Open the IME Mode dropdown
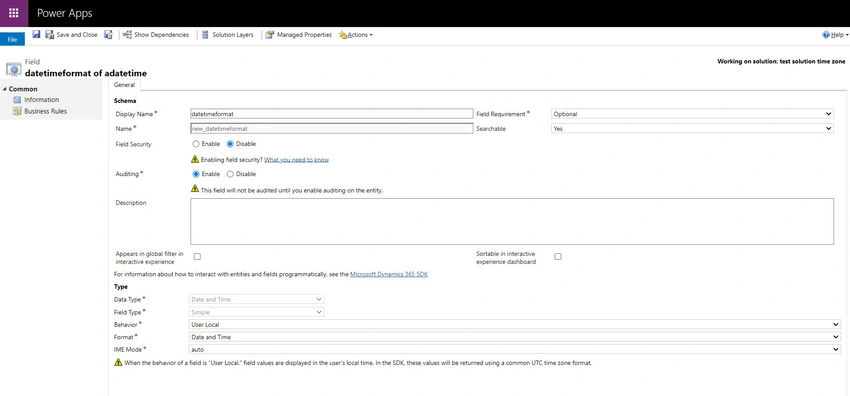The image size is (850, 396). [514, 349]
